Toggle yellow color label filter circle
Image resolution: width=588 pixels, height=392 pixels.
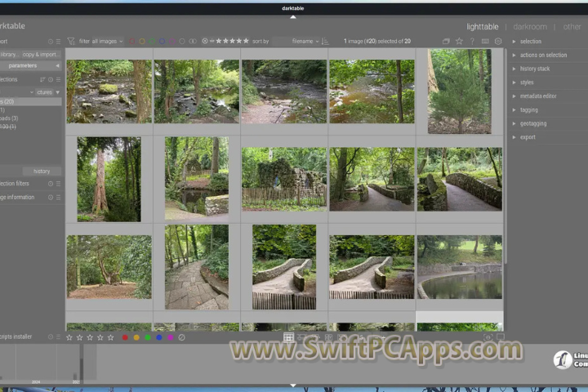click(x=142, y=42)
